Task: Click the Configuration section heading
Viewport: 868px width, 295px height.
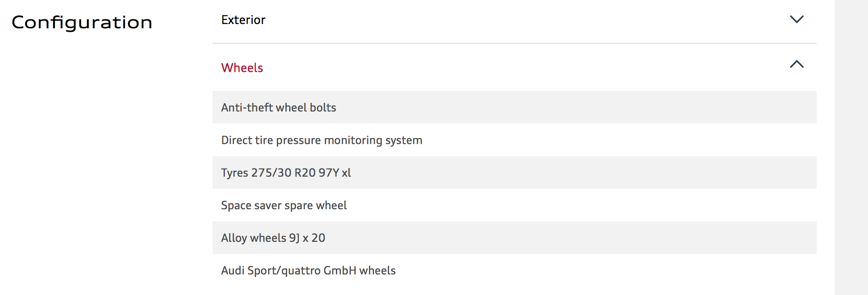Action: (82, 22)
